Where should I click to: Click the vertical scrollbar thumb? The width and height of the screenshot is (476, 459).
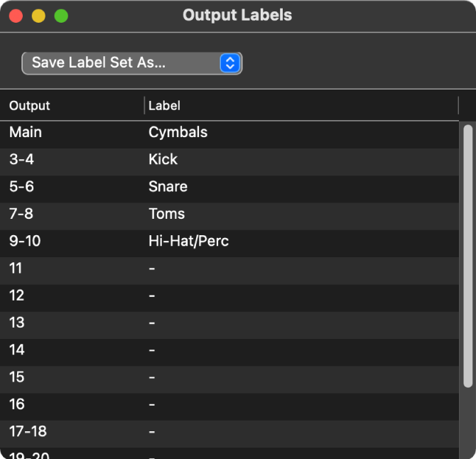pos(467,256)
